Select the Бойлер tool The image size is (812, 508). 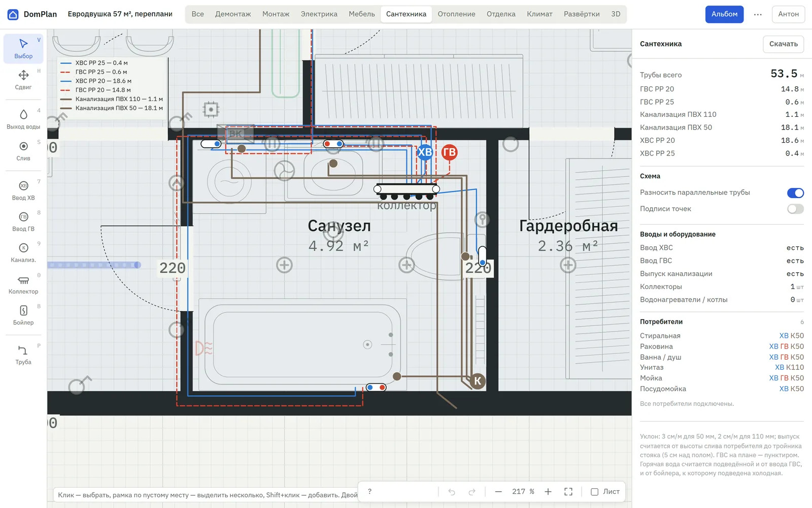[23, 315]
